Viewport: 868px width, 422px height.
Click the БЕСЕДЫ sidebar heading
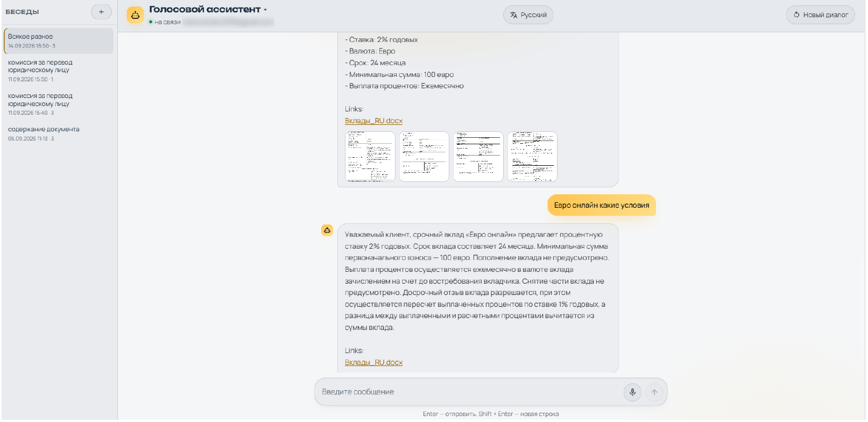(x=22, y=12)
